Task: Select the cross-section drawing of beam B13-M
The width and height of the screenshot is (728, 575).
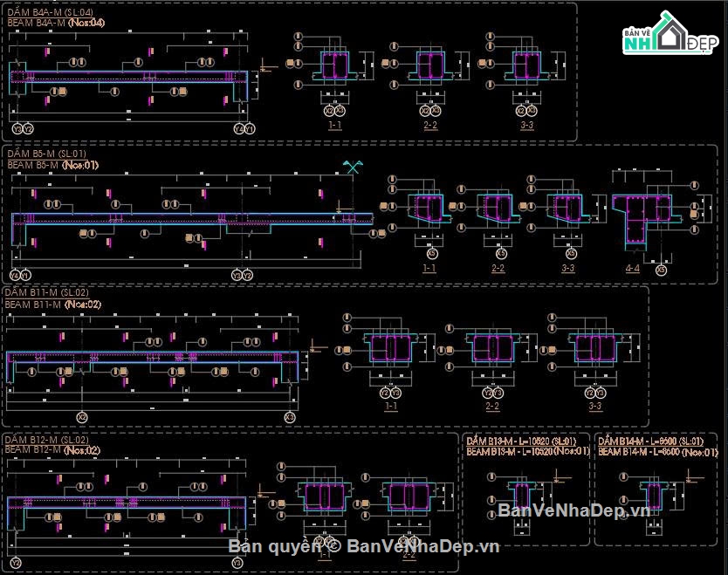Action: [521, 496]
